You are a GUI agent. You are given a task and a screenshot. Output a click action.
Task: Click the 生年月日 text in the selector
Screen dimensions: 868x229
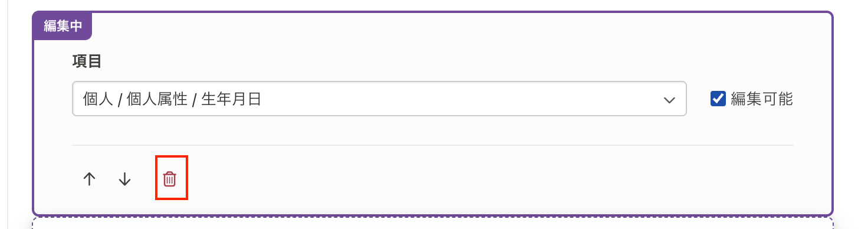231,99
